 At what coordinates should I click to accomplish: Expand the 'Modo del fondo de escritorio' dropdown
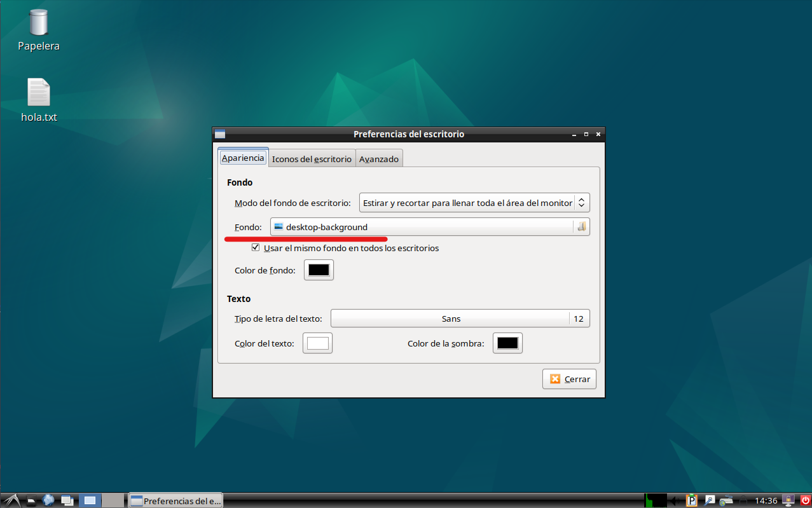click(474, 203)
